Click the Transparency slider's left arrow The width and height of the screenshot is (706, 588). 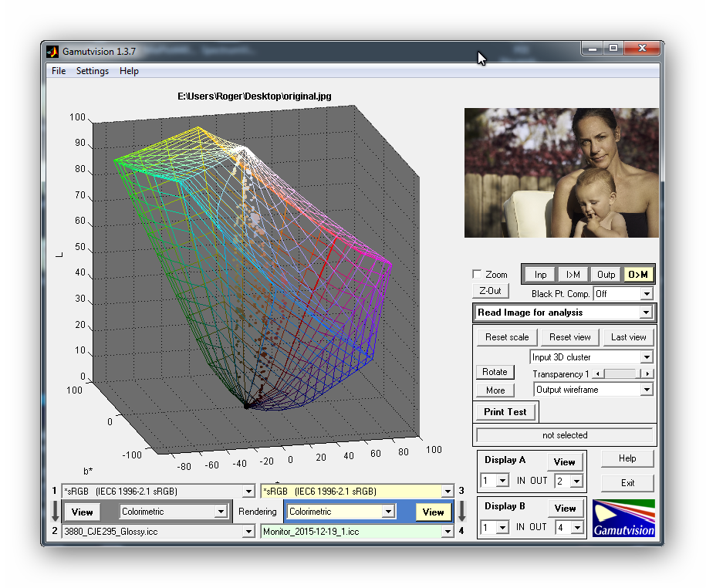coord(598,373)
